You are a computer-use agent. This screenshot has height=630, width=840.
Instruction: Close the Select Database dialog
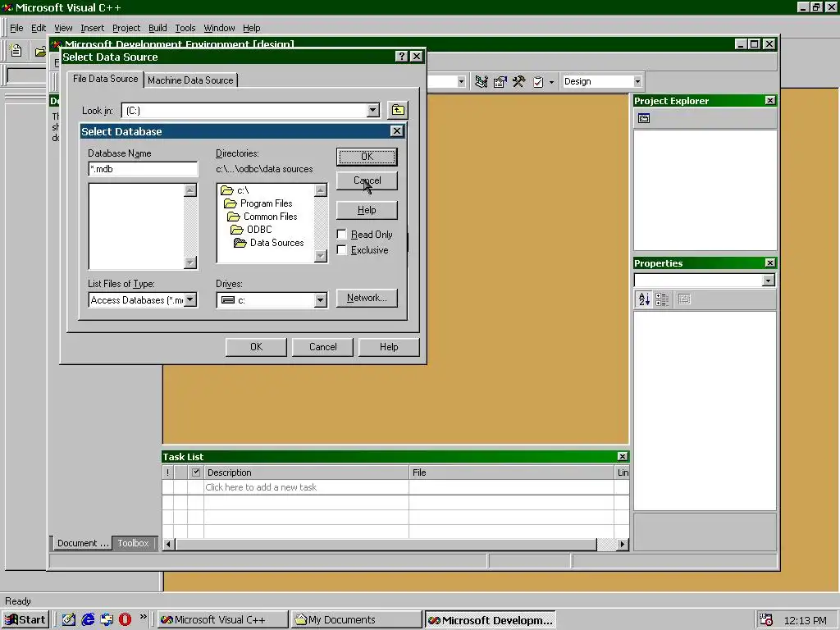pyautogui.click(x=396, y=131)
